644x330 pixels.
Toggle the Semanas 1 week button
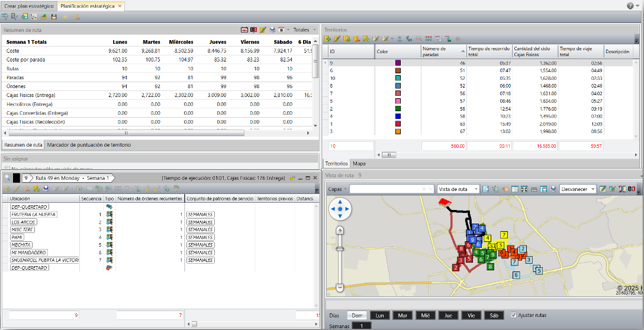click(362, 326)
